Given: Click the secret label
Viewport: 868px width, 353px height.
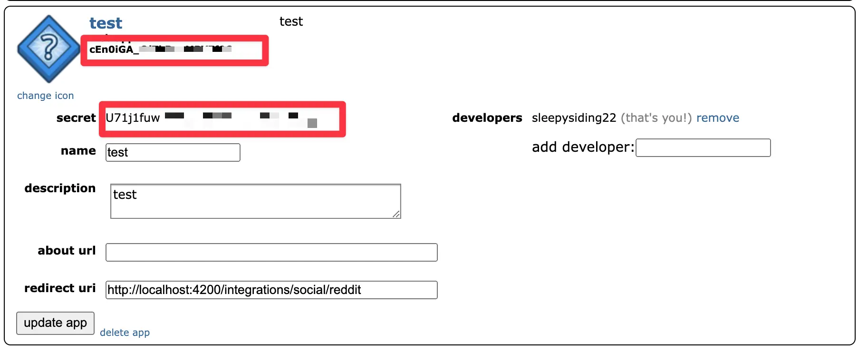Looking at the screenshot, I should coord(76,118).
